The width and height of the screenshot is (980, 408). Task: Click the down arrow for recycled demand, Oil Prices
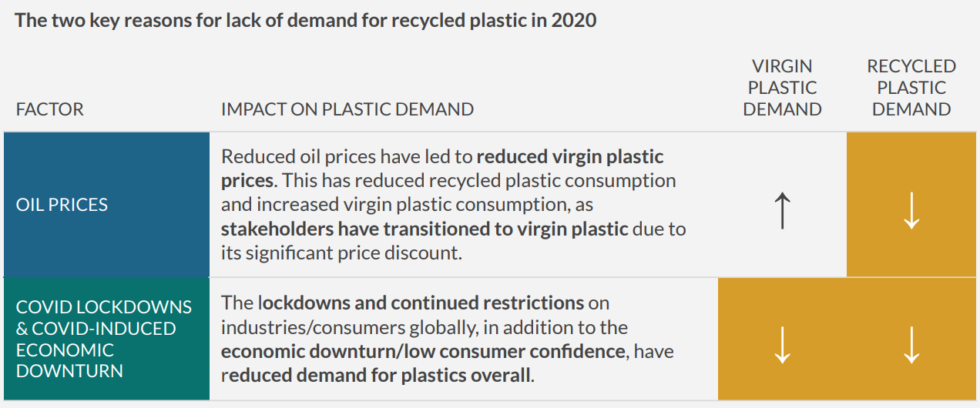tap(911, 211)
